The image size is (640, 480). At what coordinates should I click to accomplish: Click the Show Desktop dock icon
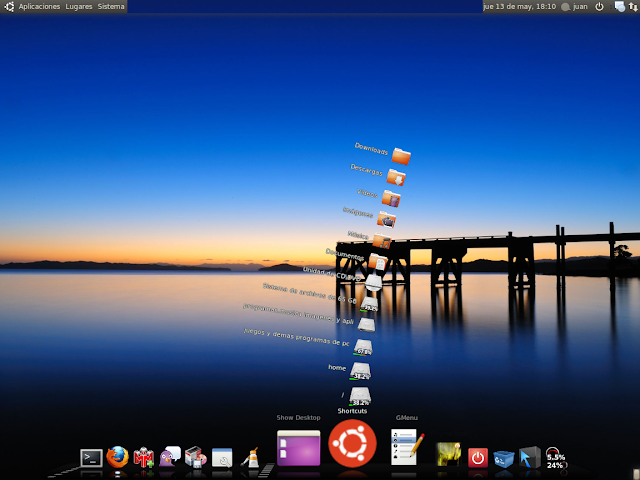point(298,448)
